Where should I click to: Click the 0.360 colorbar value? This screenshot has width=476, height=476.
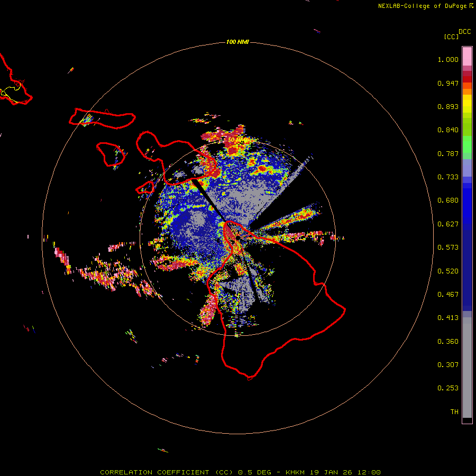click(x=448, y=342)
